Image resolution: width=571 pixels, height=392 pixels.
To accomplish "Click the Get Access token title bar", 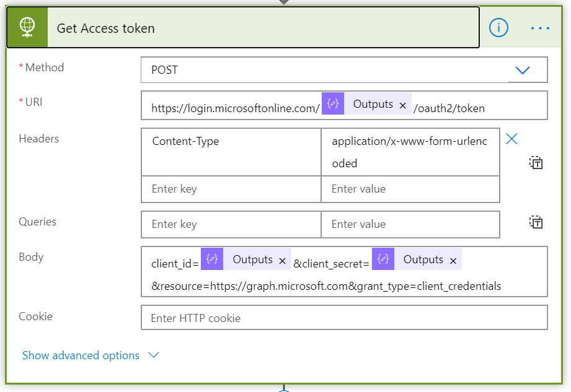I will click(243, 28).
